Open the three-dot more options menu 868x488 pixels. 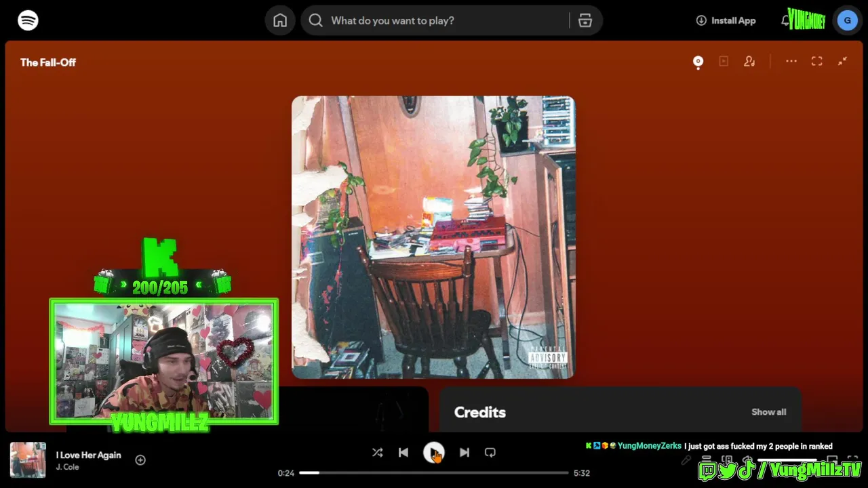[791, 62]
